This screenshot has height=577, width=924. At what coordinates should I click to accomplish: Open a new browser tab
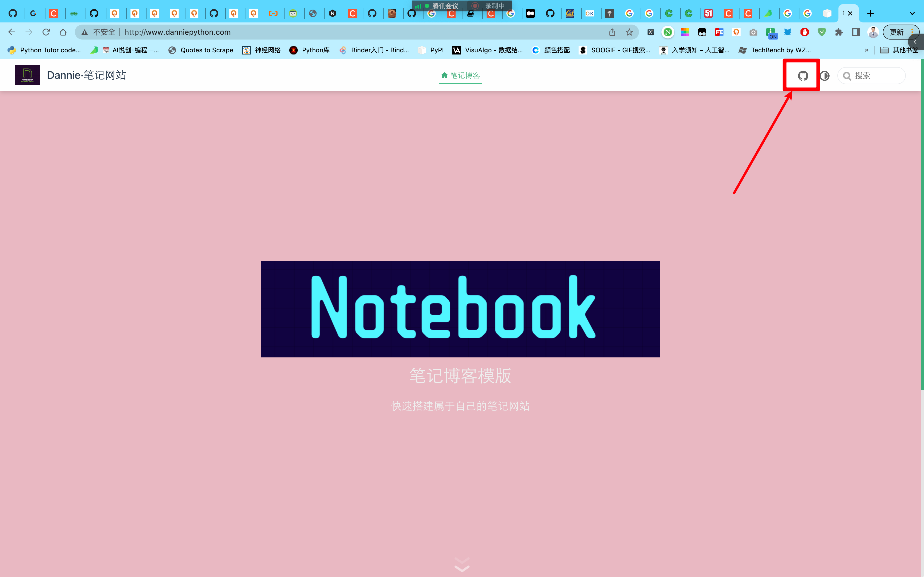(870, 13)
